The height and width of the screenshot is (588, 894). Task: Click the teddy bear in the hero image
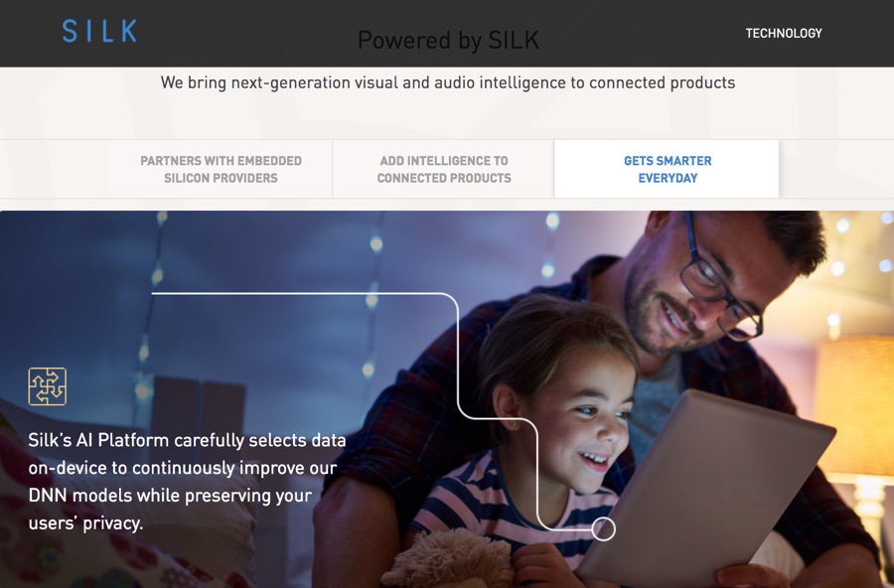click(450, 560)
